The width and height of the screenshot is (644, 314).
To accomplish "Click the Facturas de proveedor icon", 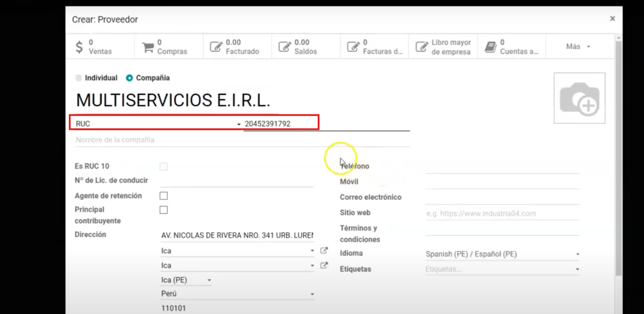I will click(x=354, y=46).
